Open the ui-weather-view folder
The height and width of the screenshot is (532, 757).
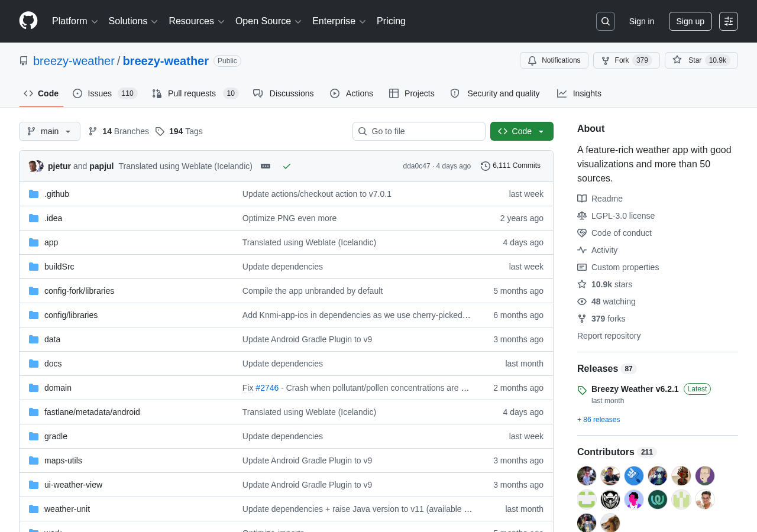[73, 485]
